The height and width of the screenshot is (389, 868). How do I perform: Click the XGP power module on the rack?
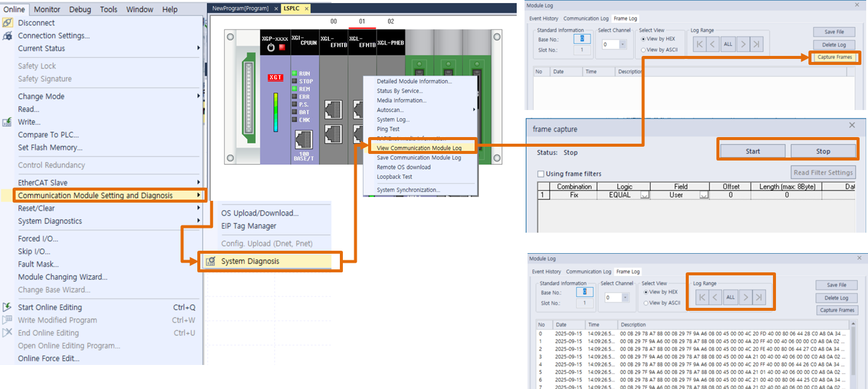[x=275, y=96]
